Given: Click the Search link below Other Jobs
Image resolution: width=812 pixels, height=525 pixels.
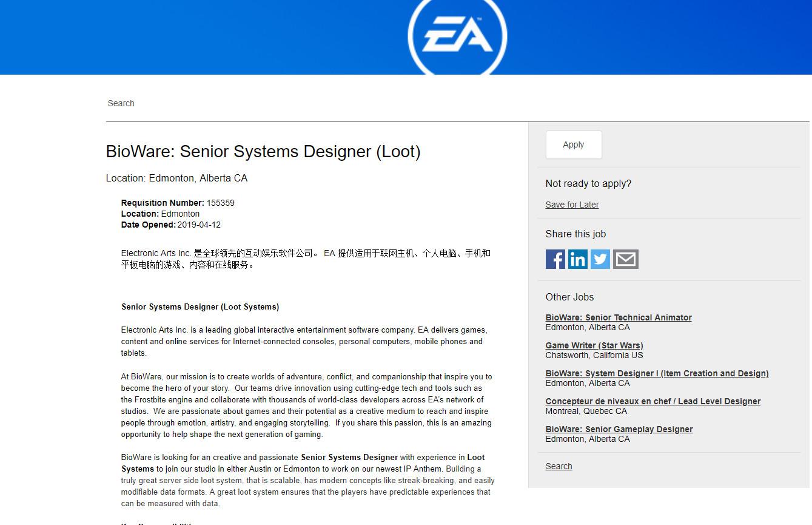Looking at the screenshot, I should [x=559, y=466].
